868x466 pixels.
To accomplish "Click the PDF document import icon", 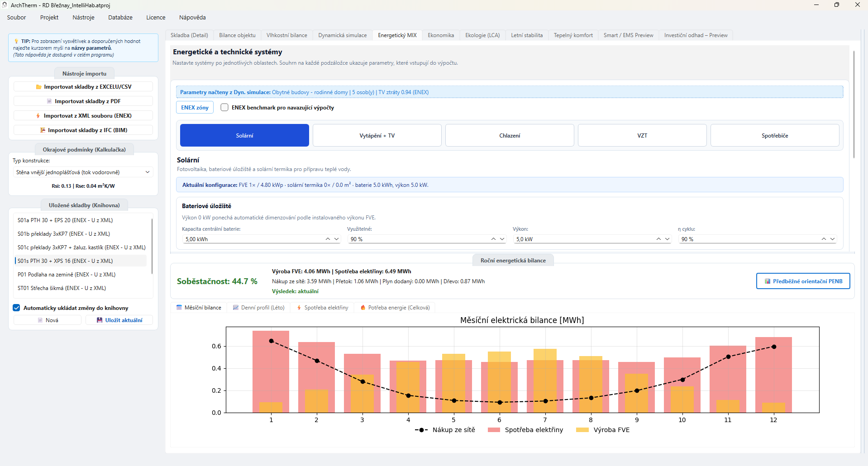I will (x=49, y=101).
